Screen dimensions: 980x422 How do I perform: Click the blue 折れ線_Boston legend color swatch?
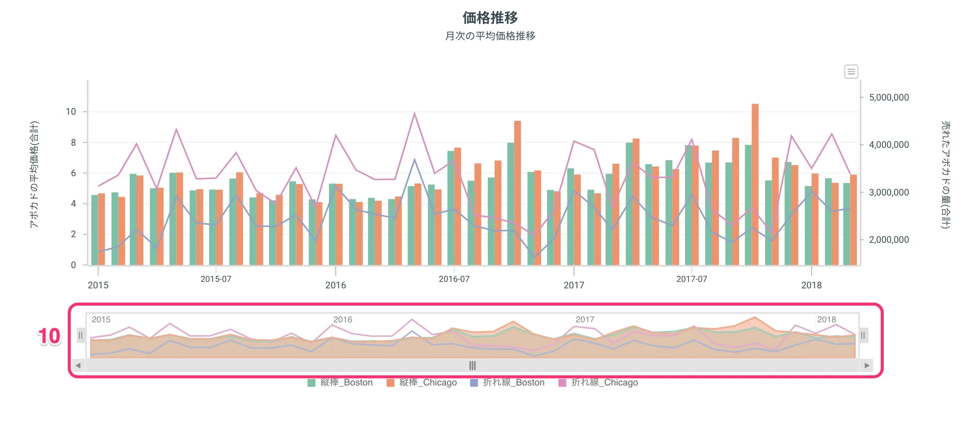(474, 383)
